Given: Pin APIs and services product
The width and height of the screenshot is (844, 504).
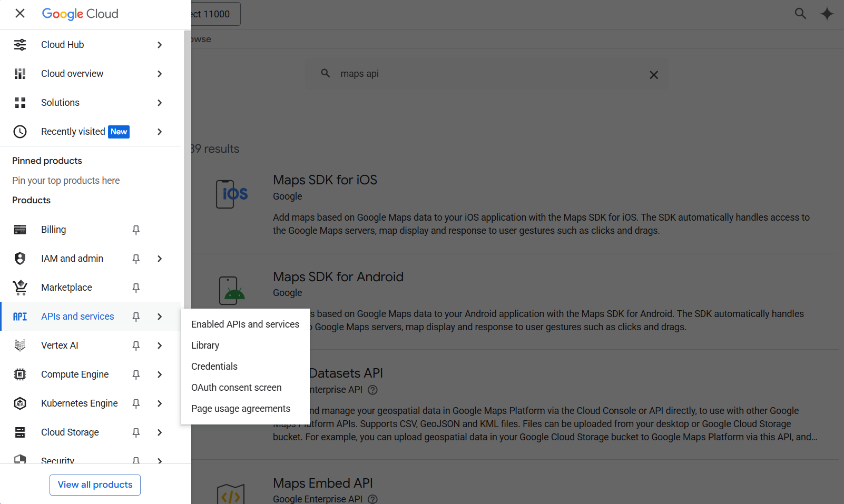Looking at the screenshot, I should 136,317.
